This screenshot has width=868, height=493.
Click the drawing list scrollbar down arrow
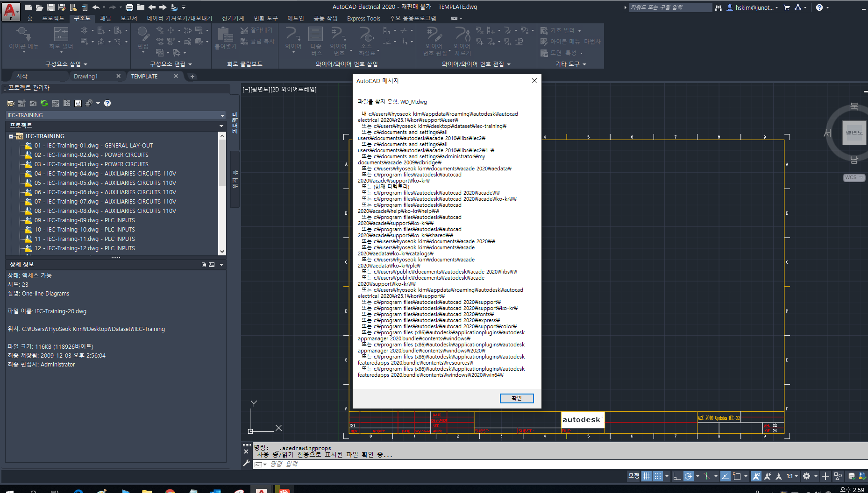point(222,252)
